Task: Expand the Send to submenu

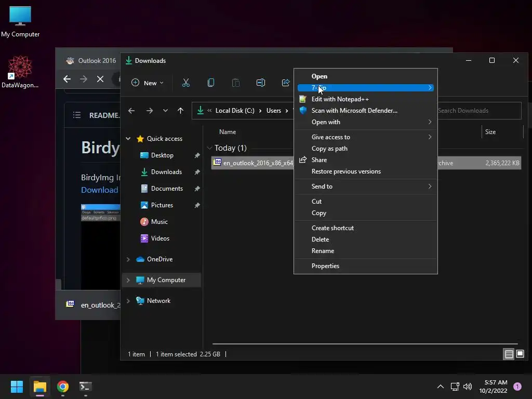Action: pyautogui.click(x=365, y=187)
